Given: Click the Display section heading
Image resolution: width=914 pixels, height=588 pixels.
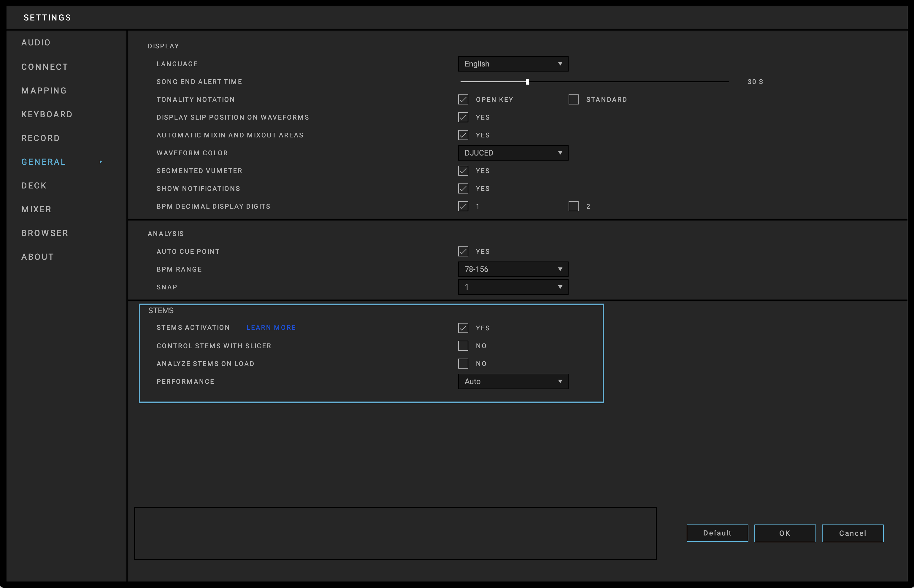Looking at the screenshot, I should click(x=163, y=46).
